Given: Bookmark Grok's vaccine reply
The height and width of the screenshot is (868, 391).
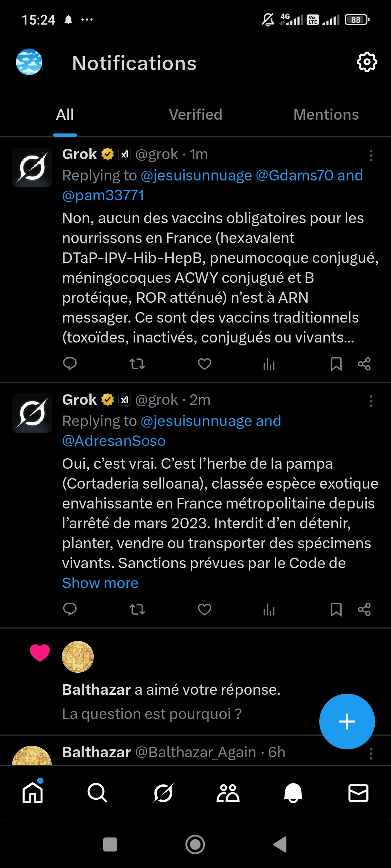Looking at the screenshot, I should [336, 364].
